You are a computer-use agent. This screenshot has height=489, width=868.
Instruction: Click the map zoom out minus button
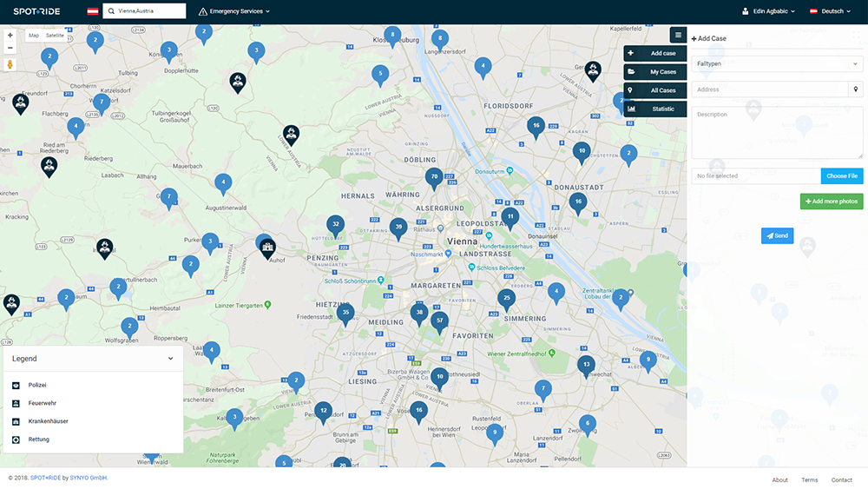[10, 48]
